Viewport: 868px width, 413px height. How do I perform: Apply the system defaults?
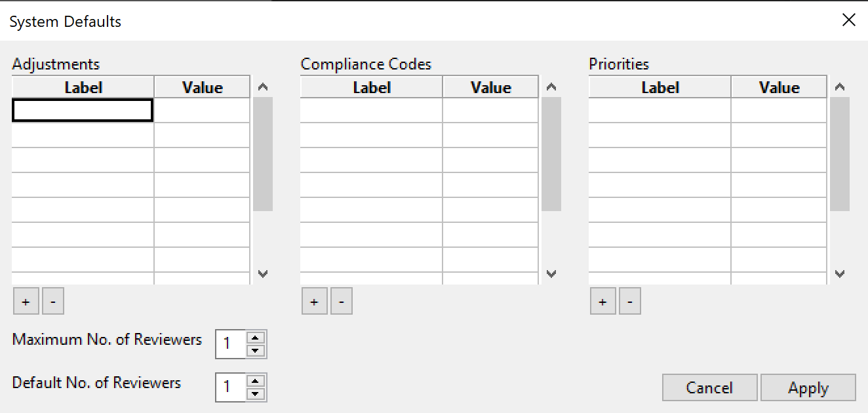[808, 387]
